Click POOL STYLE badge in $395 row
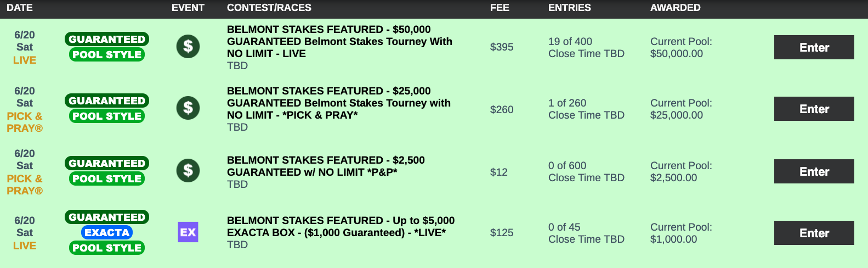868x268 pixels. [x=107, y=54]
